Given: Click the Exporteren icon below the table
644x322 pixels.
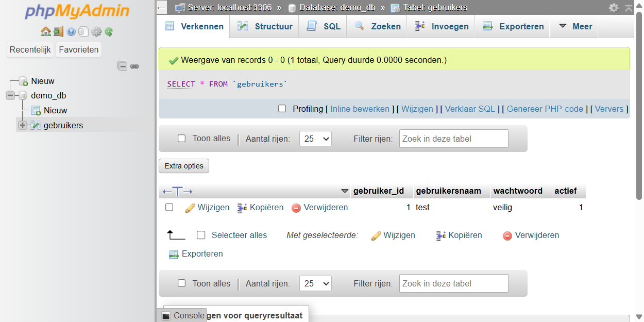Looking at the screenshot, I should (174, 254).
